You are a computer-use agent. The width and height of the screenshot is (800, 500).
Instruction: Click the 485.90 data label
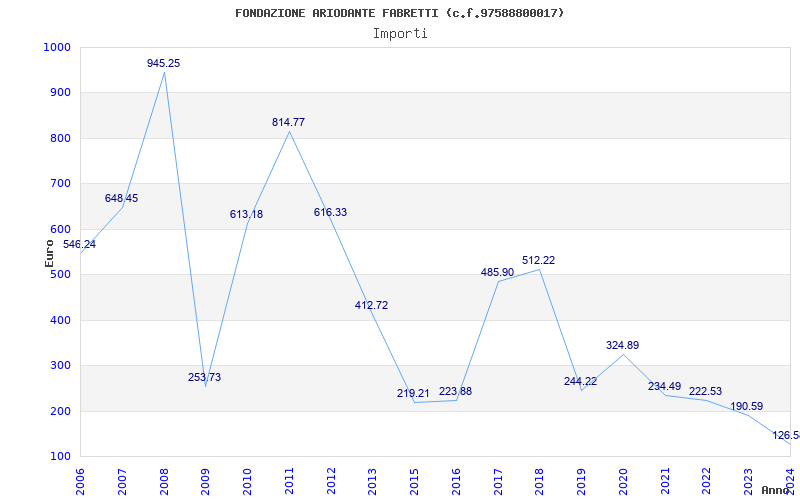(x=497, y=272)
